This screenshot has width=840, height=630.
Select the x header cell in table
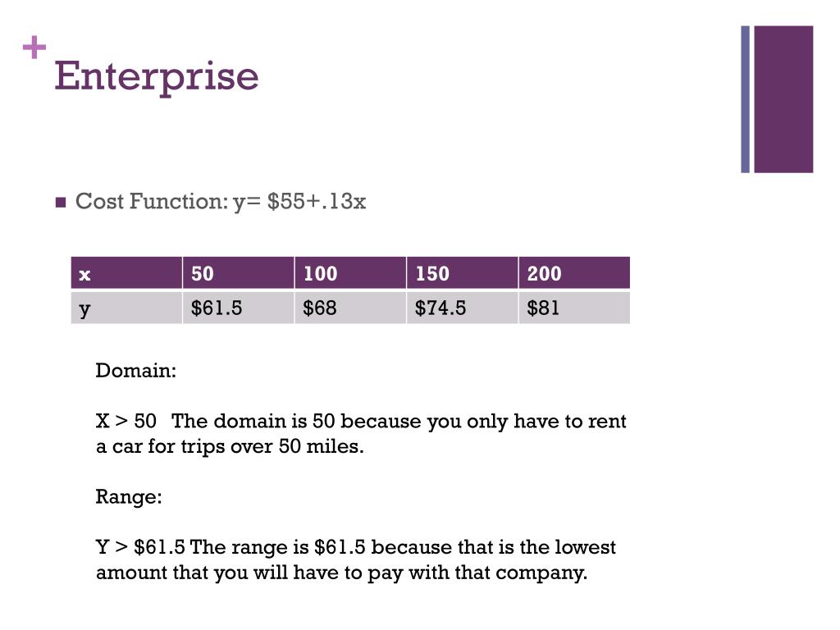tap(126, 273)
